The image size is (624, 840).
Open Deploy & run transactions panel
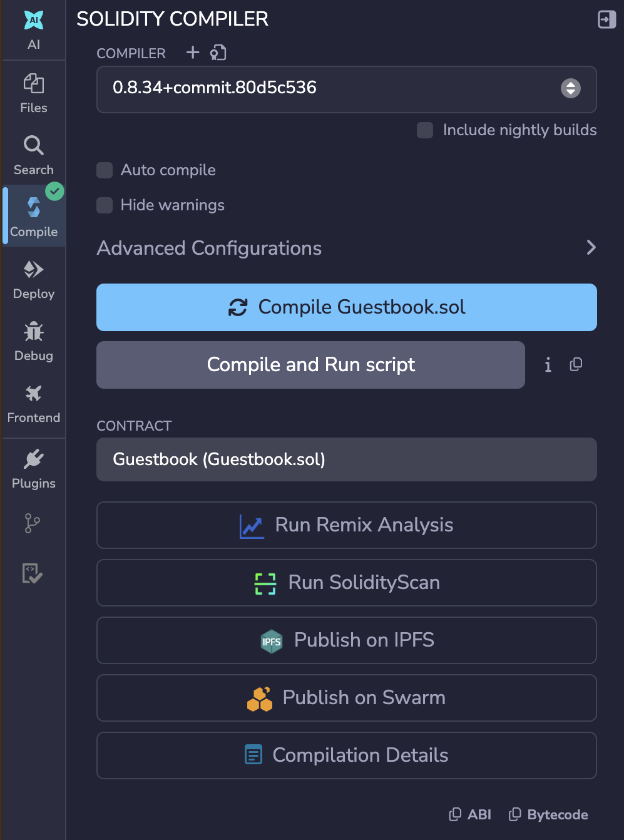pos(34,279)
